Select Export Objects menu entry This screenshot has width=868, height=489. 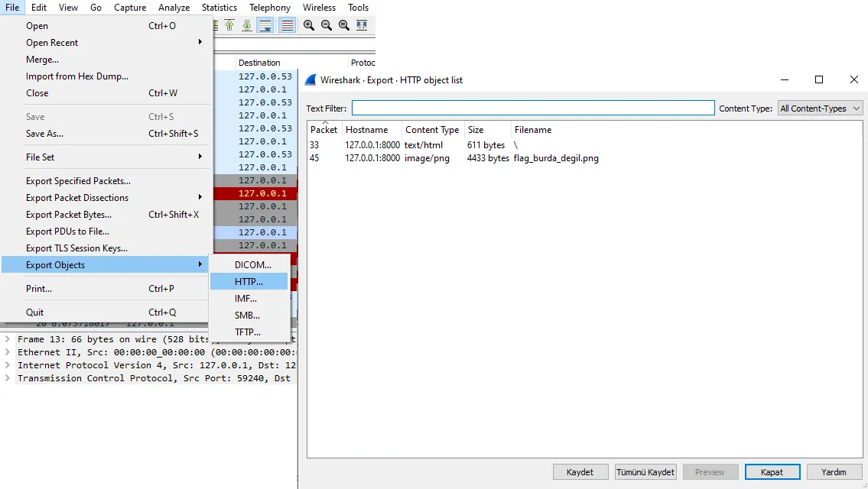point(106,265)
